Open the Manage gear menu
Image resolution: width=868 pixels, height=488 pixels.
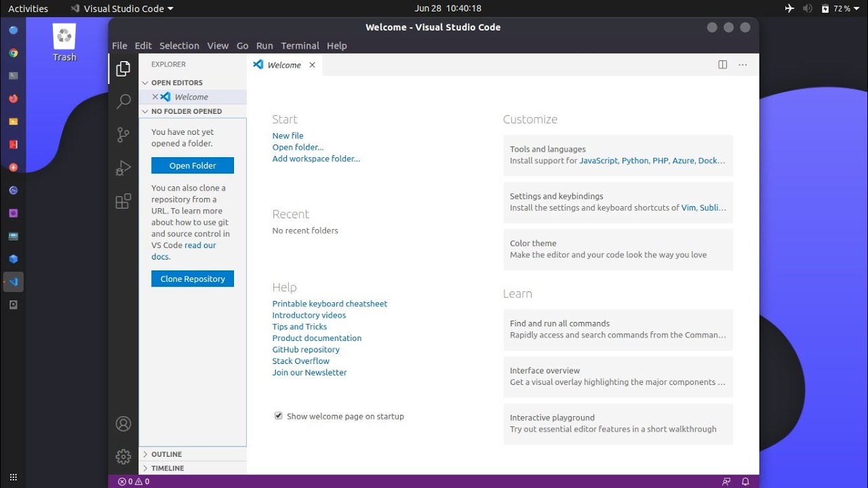coord(123,457)
